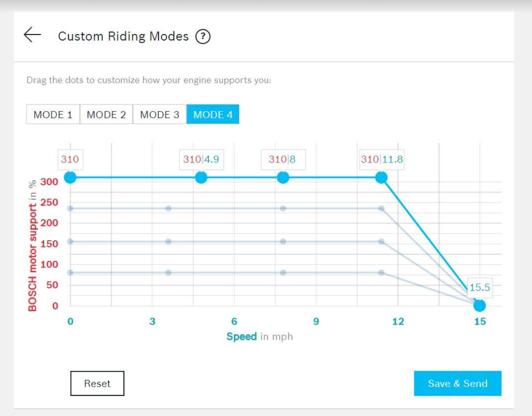Open the MODE 3 tab
The image size is (532, 416).
pyautogui.click(x=160, y=115)
